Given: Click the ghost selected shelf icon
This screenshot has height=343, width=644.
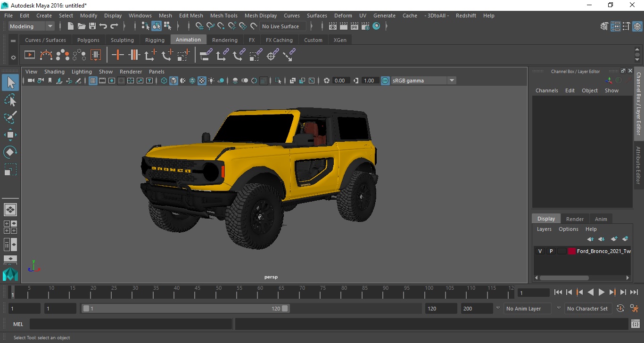Looking at the screenshot, I should (63, 55).
